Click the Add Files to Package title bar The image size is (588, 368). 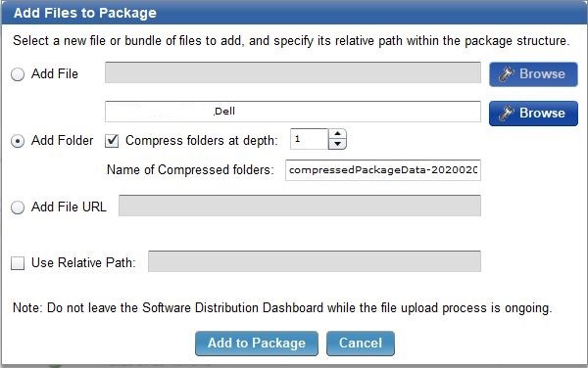[294, 13]
